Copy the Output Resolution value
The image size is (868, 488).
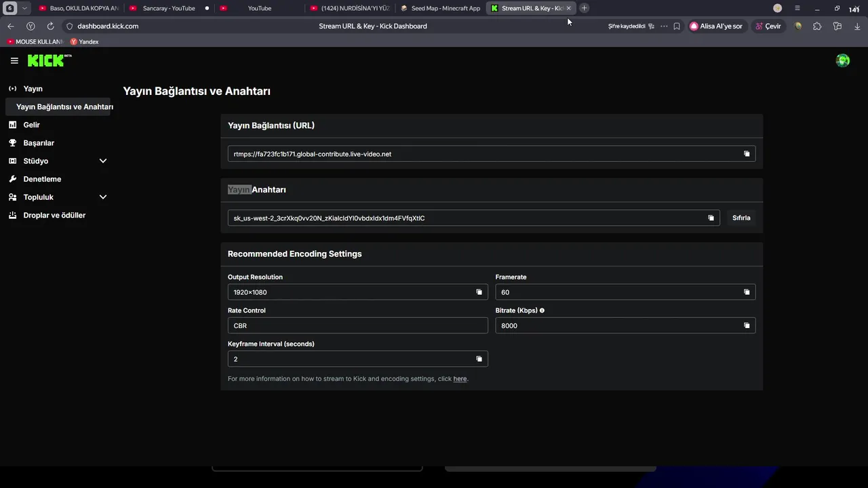pos(479,292)
